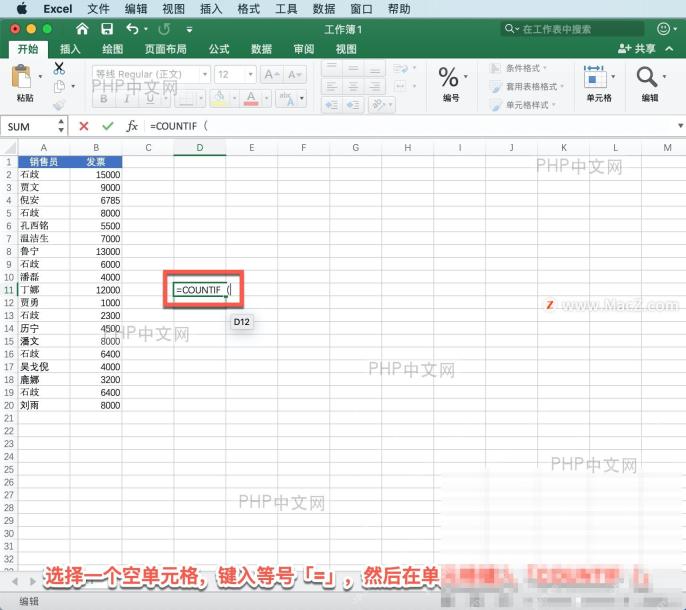This screenshot has width=686, height=610.
Task: Increase font size with A▲ icon
Action: (x=272, y=75)
